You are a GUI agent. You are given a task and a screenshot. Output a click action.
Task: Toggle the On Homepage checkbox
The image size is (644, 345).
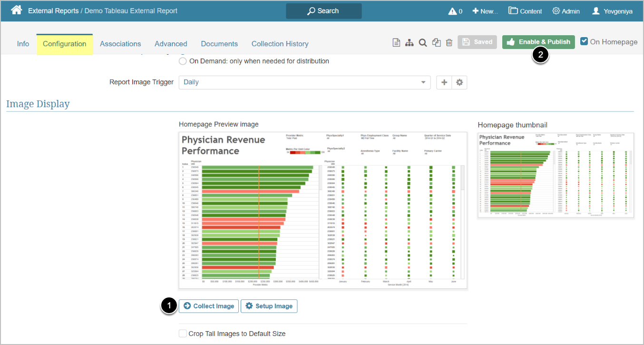584,41
